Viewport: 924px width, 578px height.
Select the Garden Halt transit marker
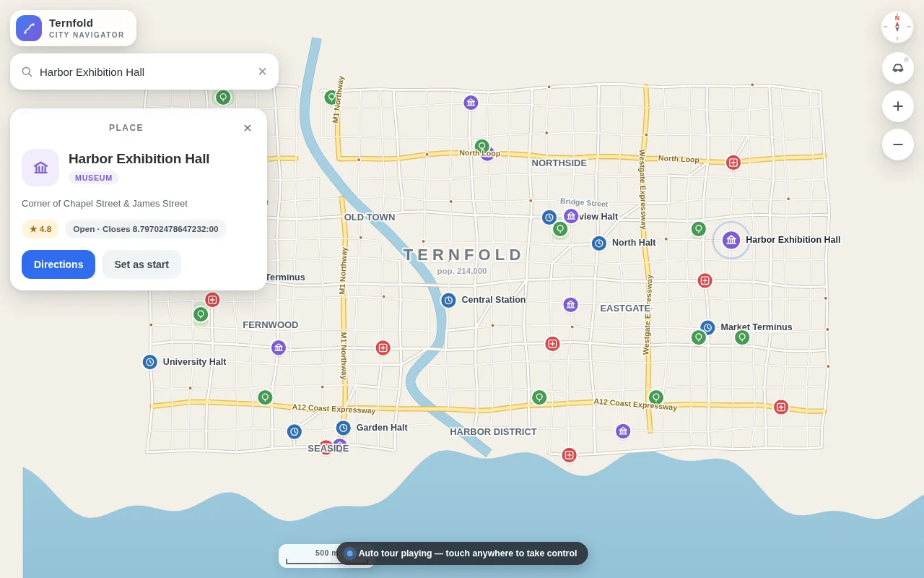[344, 428]
